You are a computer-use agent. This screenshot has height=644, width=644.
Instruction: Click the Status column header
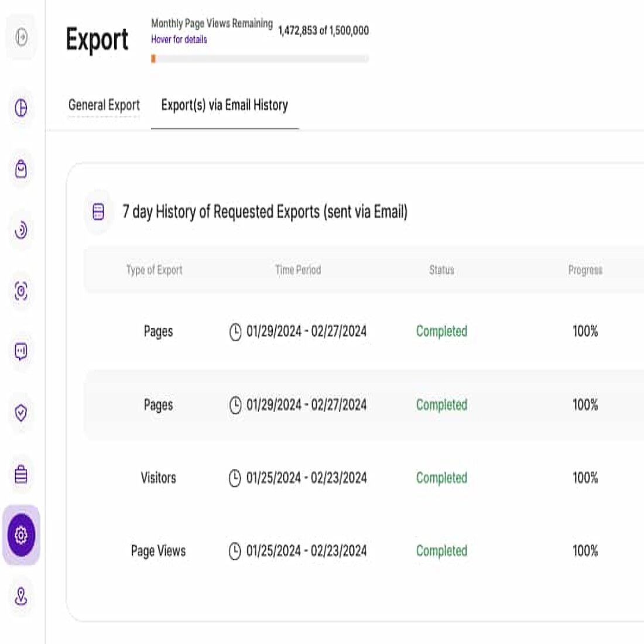pos(441,270)
